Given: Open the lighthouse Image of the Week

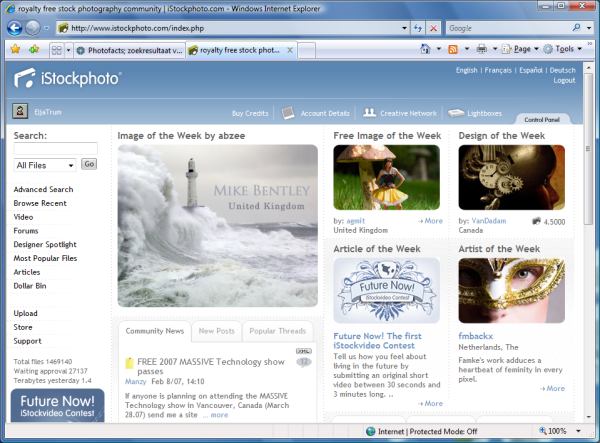Looking at the screenshot, I should pos(217,226).
